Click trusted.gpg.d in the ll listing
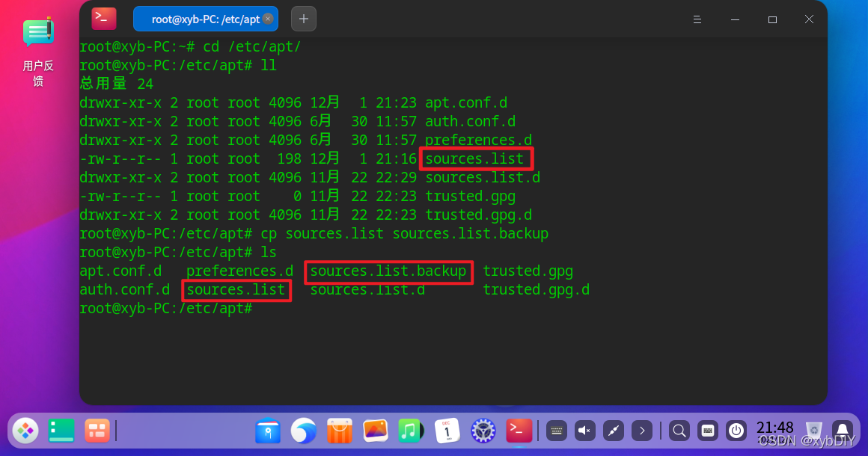868x456 pixels. (x=478, y=215)
